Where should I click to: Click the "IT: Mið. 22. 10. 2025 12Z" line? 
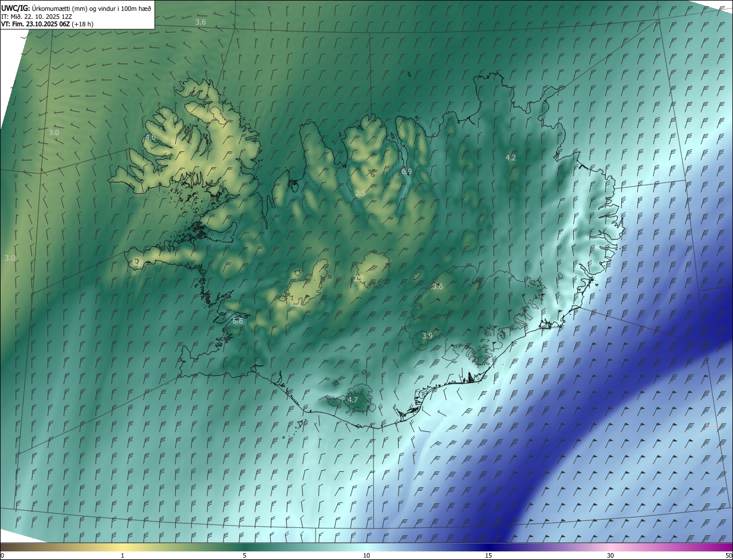[x=37, y=16]
